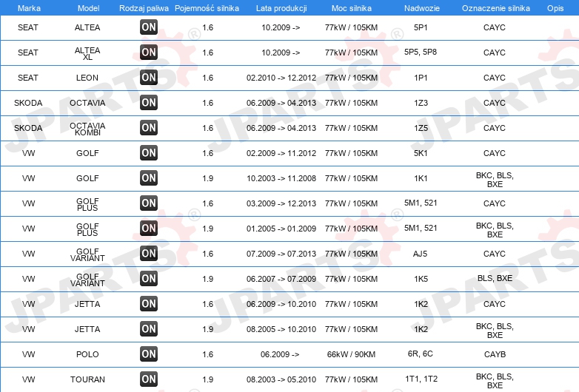579x392 pixels.
Task: Click body code 1K1
Action: tap(421, 178)
